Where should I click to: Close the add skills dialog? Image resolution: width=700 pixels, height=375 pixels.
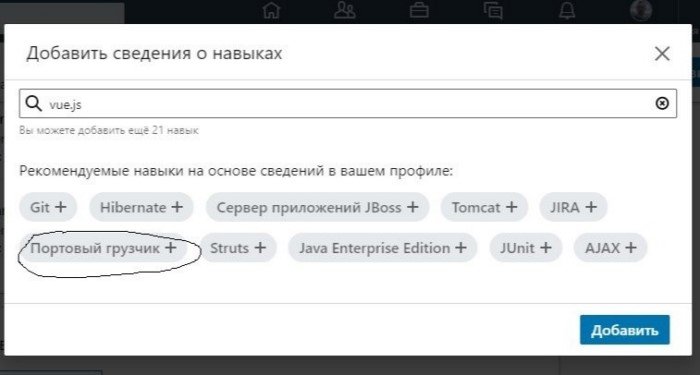(662, 54)
